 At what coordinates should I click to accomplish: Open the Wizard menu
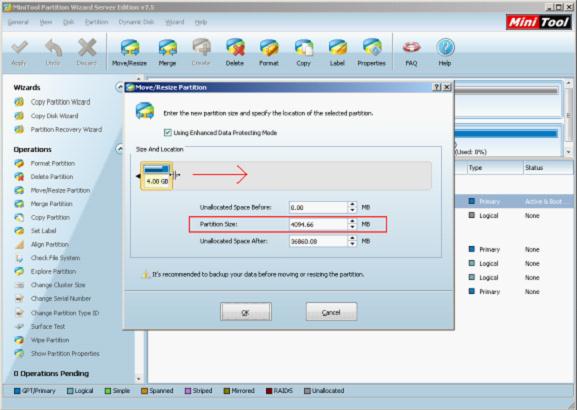(x=175, y=22)
